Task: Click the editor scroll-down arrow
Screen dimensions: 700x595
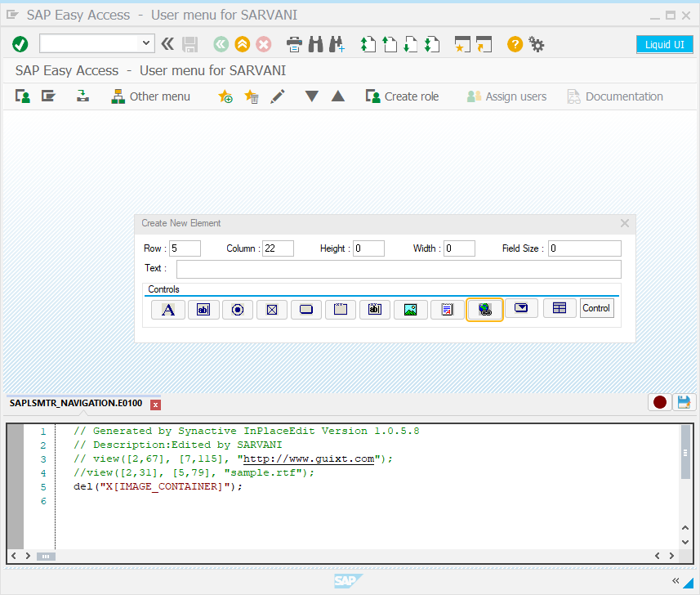Action: pyautogui.click(x=685, y=543)
